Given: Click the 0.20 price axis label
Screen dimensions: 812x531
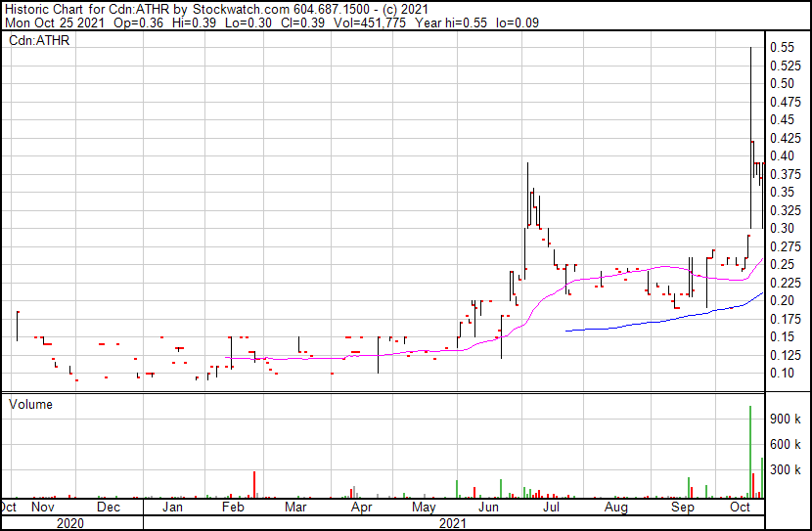Looking at the screenshot, I should (x=782, y=300).
